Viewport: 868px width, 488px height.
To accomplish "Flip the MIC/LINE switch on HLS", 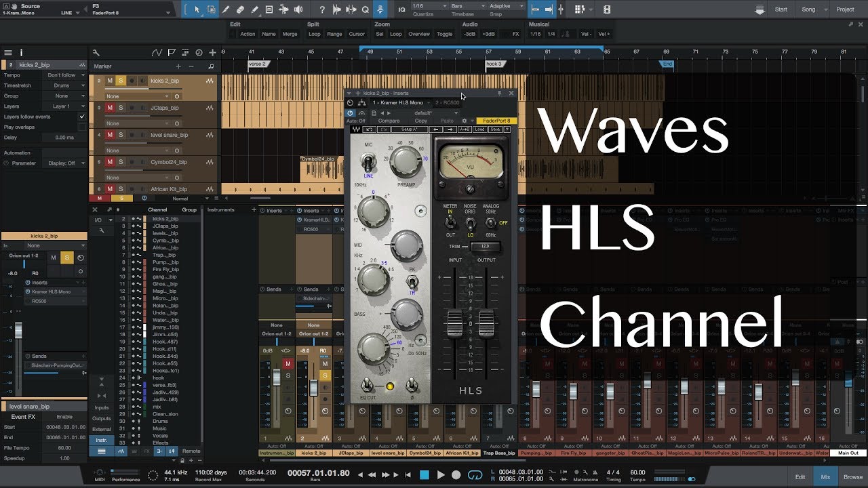I will tap(368, 163).
